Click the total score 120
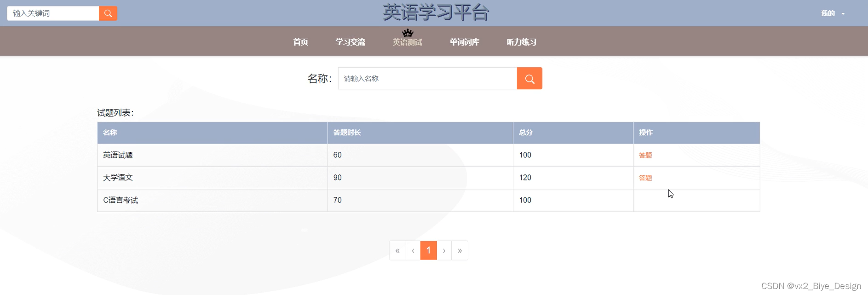This screenshot has width=868, height=295. pos(525,178)
